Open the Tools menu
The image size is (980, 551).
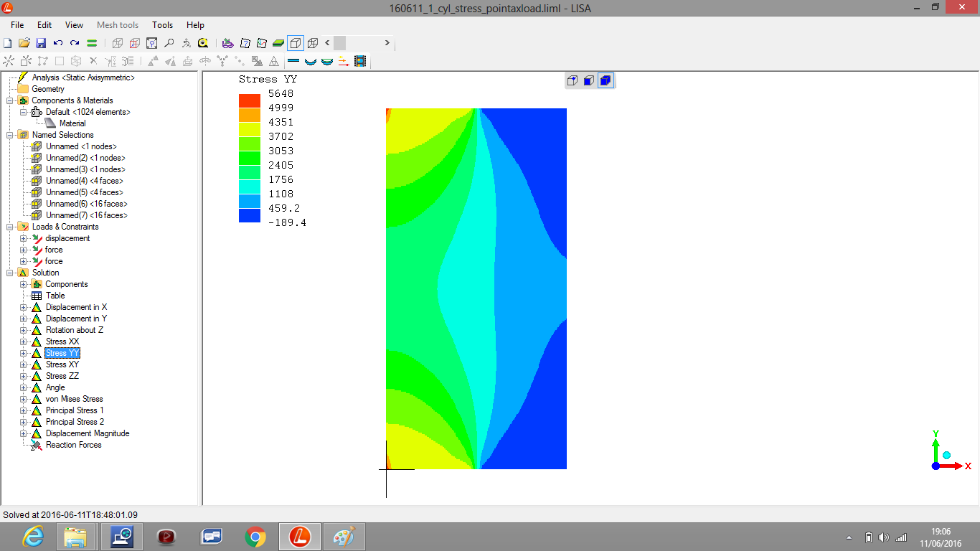(162, 25)
